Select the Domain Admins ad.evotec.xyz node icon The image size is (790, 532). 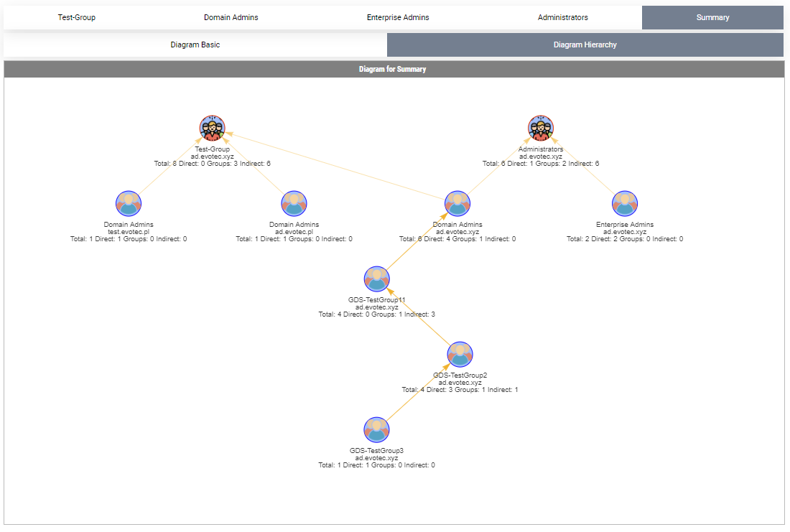tap(457, 202)
